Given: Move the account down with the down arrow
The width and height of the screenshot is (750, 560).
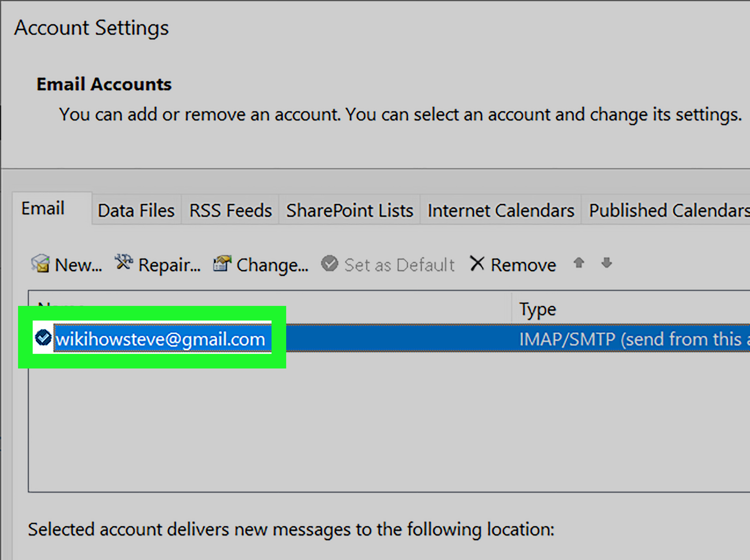Looking at the screenshot, I should (606, 263).
